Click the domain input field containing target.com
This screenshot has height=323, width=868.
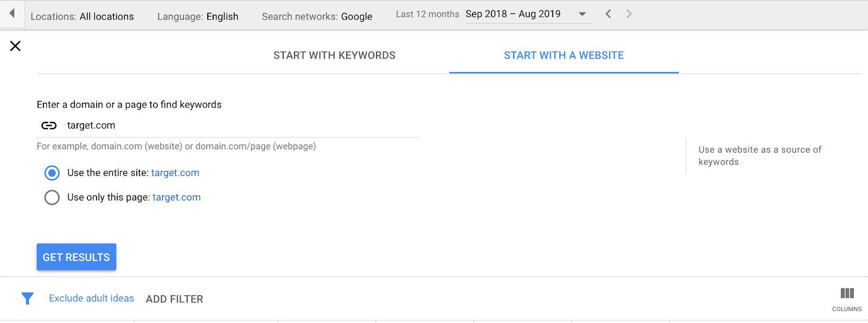coord(239,125)
